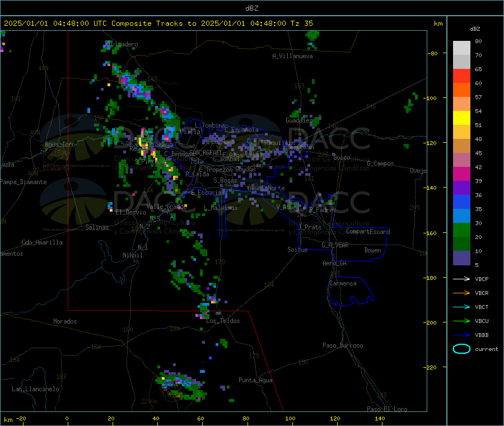
Task: Click the 'Paso_El_Loro' map label
Action: 387,409
